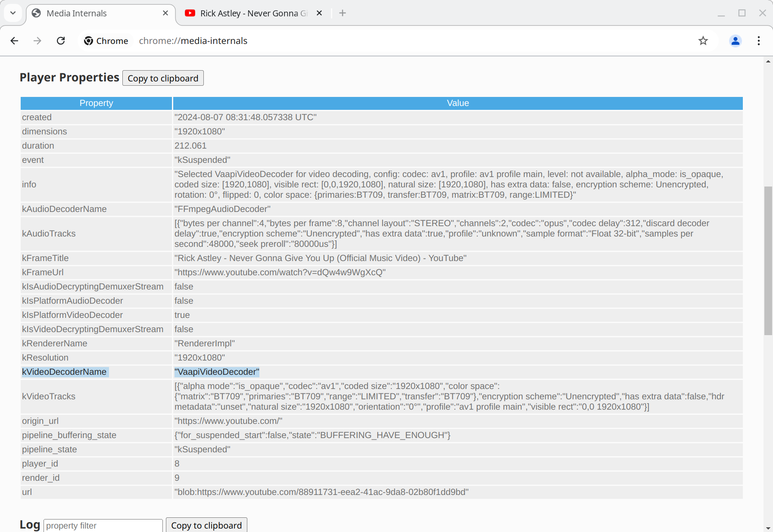This screenshot has width=773, height=532.
Task: Click the forward navigation arrow
Action: coord(37,40)
